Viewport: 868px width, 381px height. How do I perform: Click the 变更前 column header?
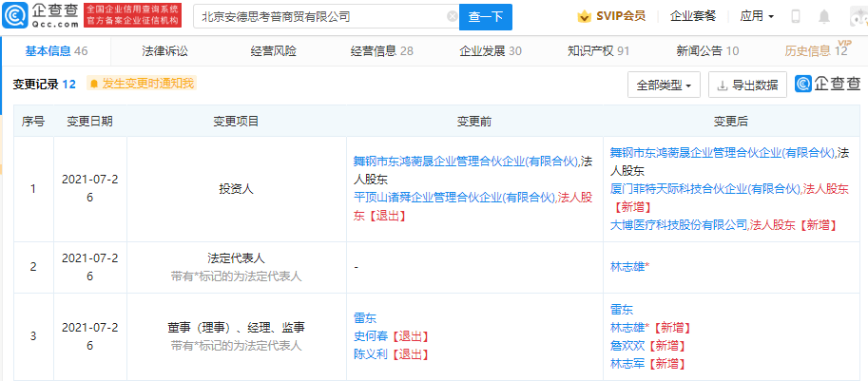tap(474, 121)
